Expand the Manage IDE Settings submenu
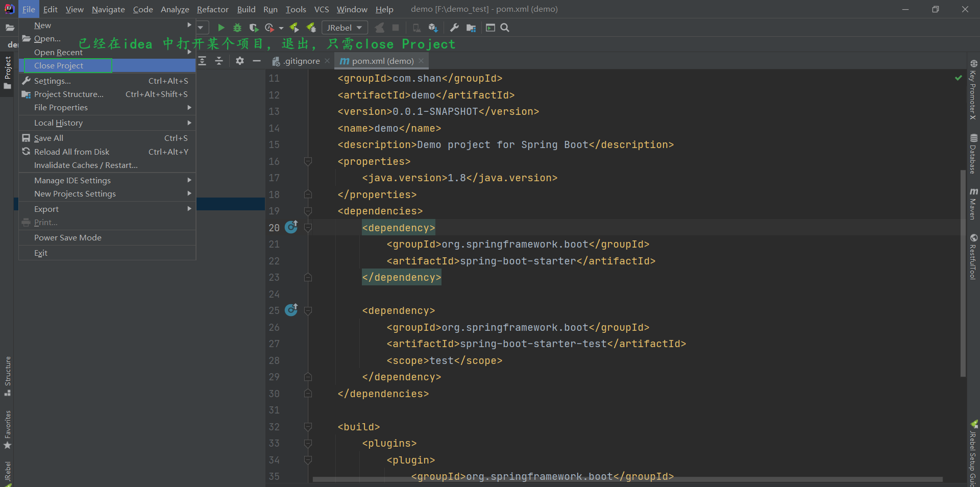The width and height of the screenshot is (980, 487). click(x=107, y=180)
